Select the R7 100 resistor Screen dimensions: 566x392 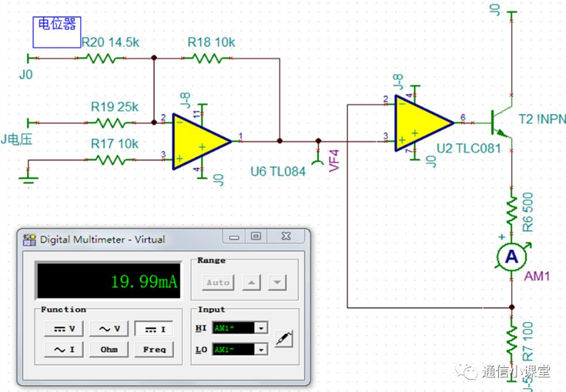point(511,337)
